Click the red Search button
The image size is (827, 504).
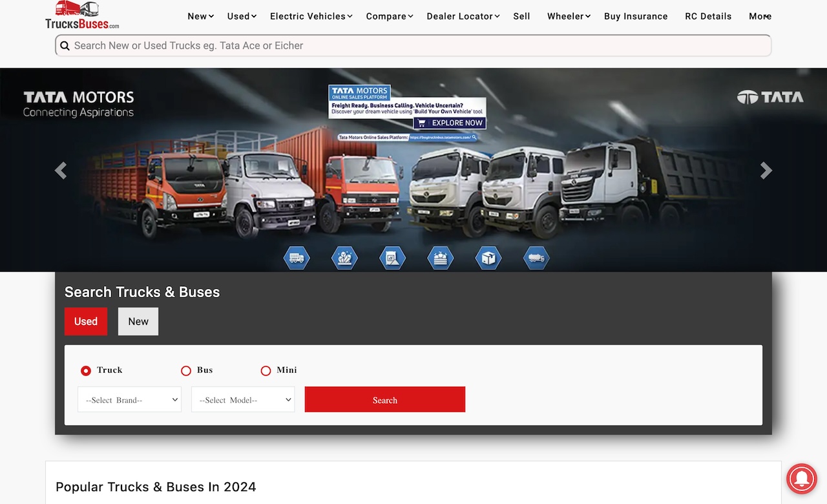[x=385, y=400]
